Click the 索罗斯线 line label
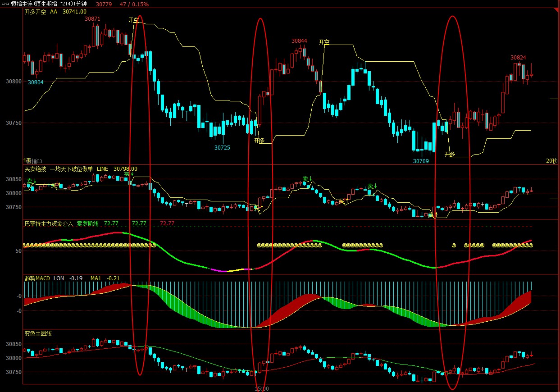The width and height of the screenshot is (560, 392). pyautogui.click(x=87, y=223)
